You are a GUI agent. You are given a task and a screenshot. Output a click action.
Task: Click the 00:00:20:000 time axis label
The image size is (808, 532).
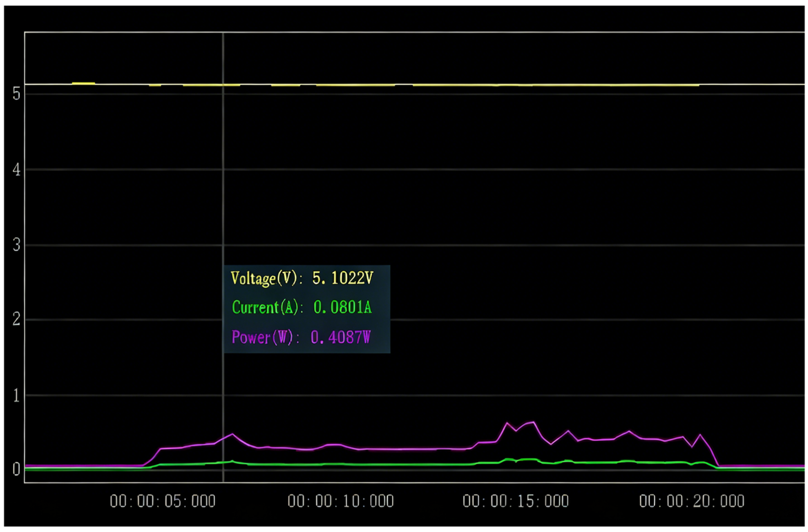[692, 501]
